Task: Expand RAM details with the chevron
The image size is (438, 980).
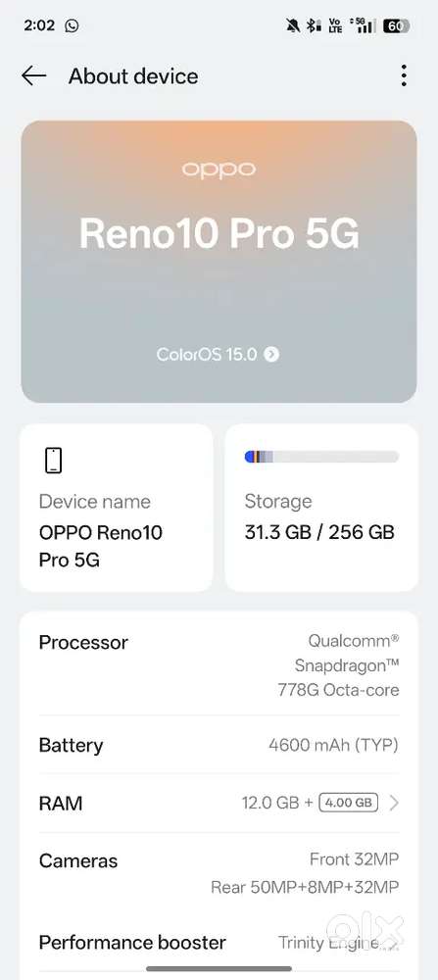Action: click(x=394, y=803)
